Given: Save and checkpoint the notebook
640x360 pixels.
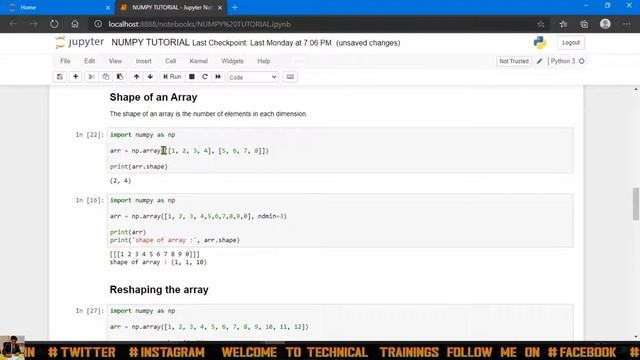Looking at the screenshot, I should tap(60, 77).
